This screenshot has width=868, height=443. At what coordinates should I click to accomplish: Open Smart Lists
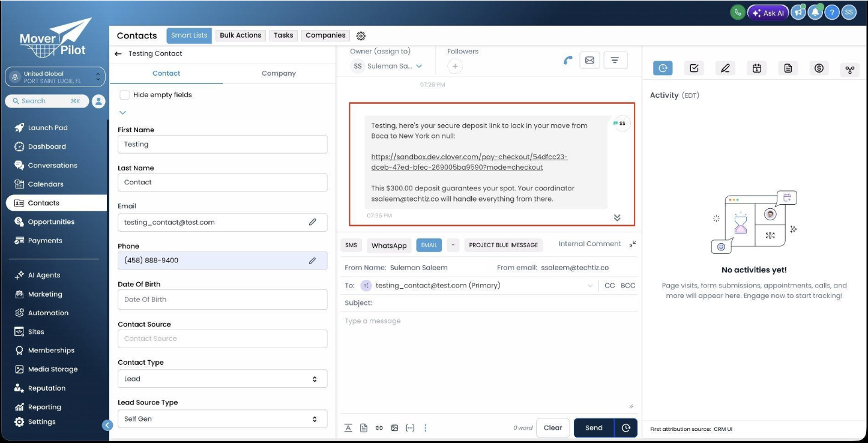[189, 35]
